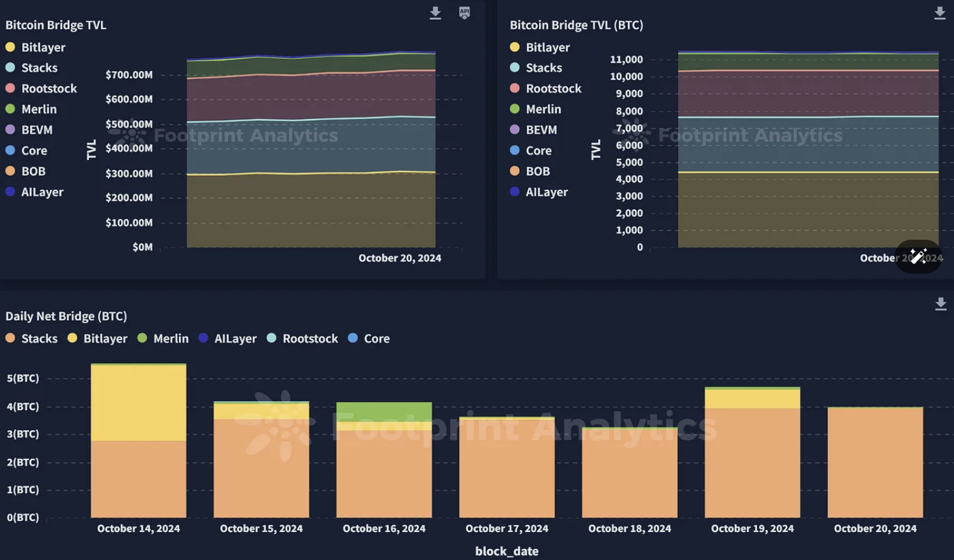The image size is (954, 560).
Task: Select green Merlin segment on October 16
Action: coord(384,412)
